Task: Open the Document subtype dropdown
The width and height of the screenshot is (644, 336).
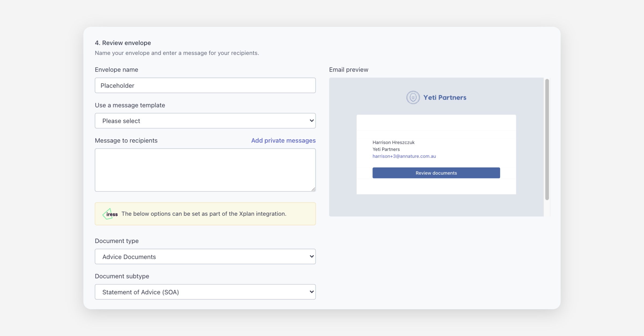Action: (x=205, y=292)
